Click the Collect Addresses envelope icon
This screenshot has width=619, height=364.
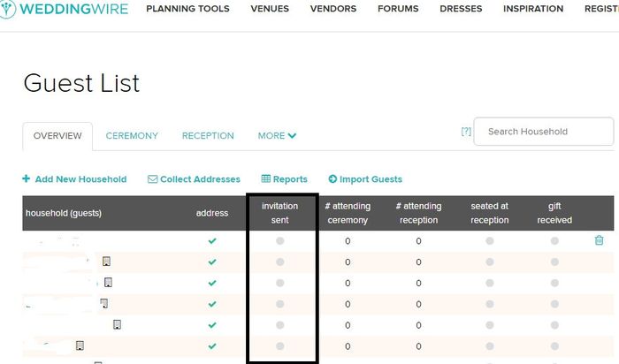click(152, 179)
